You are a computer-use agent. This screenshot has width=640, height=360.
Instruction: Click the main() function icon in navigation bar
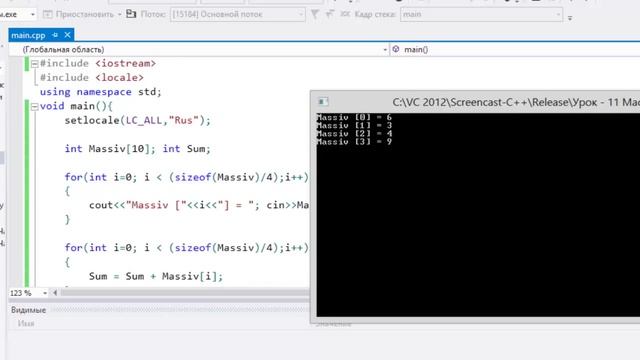(x=396, y=49)
